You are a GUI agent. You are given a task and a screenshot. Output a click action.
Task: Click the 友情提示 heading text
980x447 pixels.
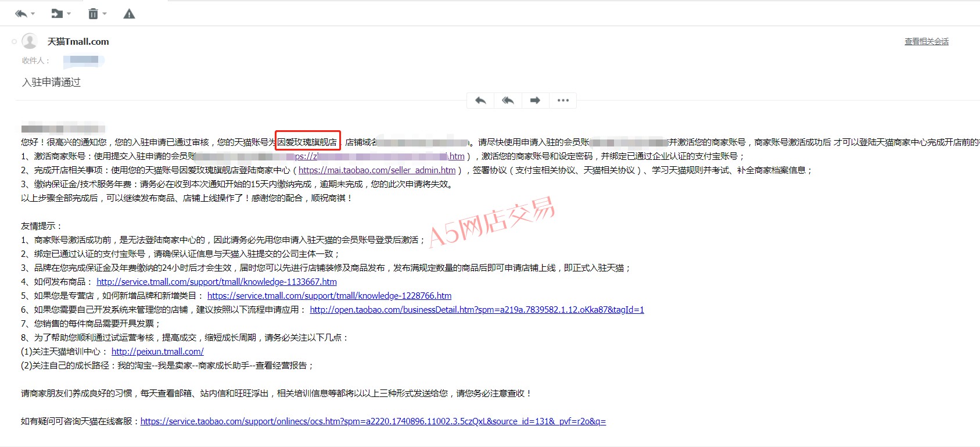tap(41, 226)
